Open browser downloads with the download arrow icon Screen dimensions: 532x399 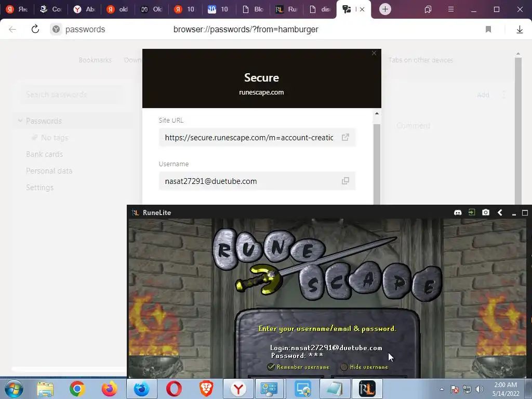point(520,30)
